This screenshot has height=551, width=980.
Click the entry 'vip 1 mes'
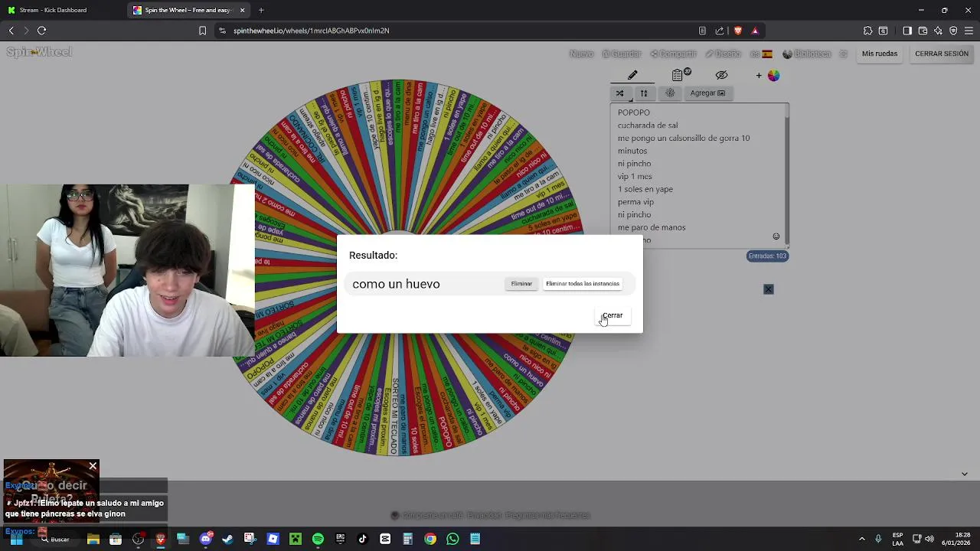pos(635,177)
